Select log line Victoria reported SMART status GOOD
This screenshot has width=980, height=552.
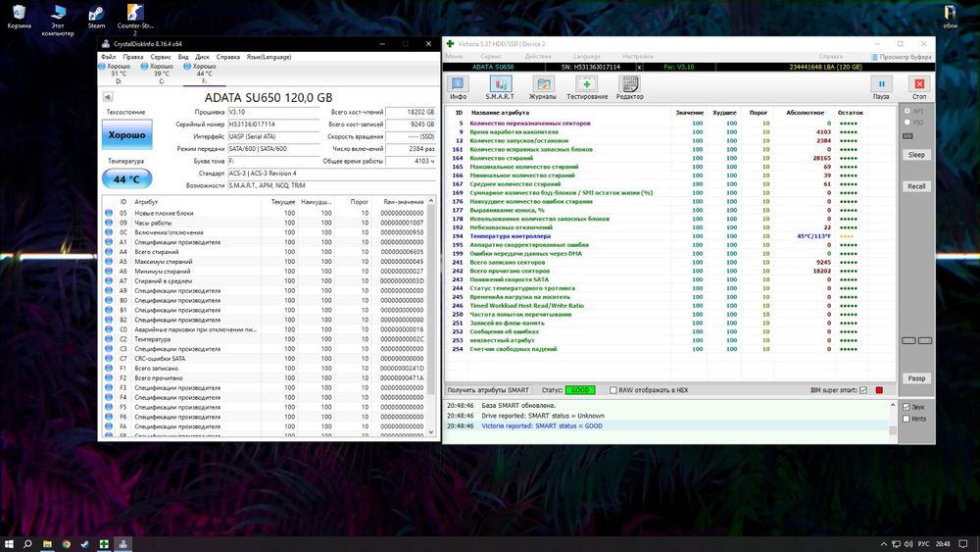[x=667, y=426]
